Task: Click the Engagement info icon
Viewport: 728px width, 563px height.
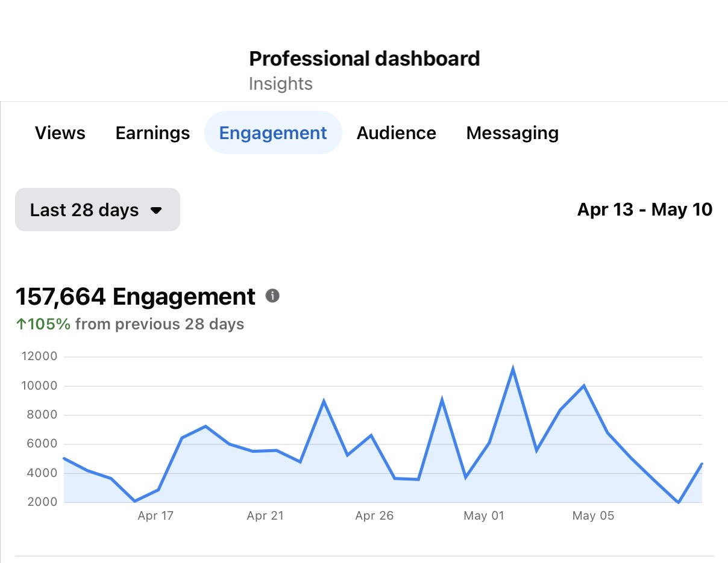Action: tap(272, 296)
